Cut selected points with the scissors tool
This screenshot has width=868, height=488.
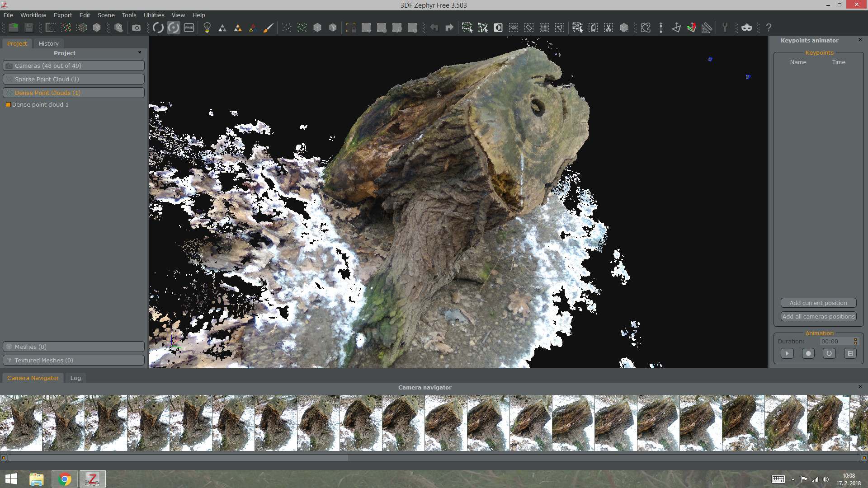pyautogui.click(x=608, y=28)
